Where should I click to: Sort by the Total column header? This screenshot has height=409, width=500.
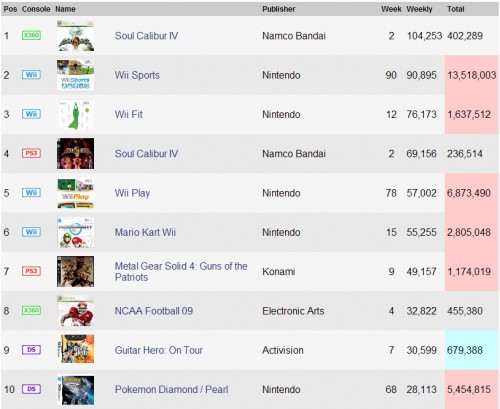(456, 9)
